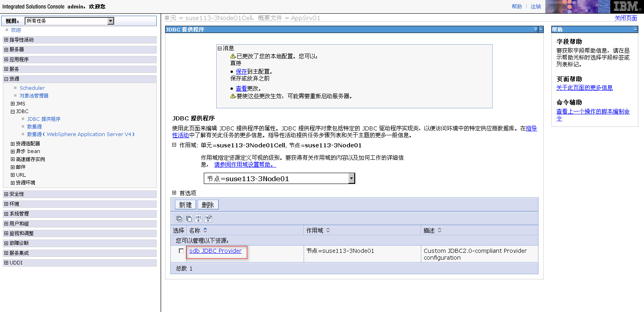Expand the 故障诊断 section
Image resolution: width=644 pixels, height=312 pixels.
[x=6, y=243]
